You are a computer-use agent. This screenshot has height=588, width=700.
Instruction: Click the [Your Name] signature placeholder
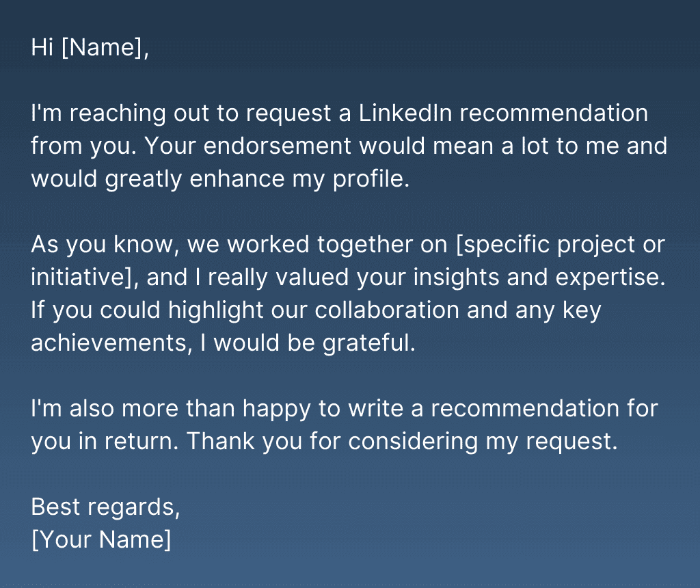(101, 540)
